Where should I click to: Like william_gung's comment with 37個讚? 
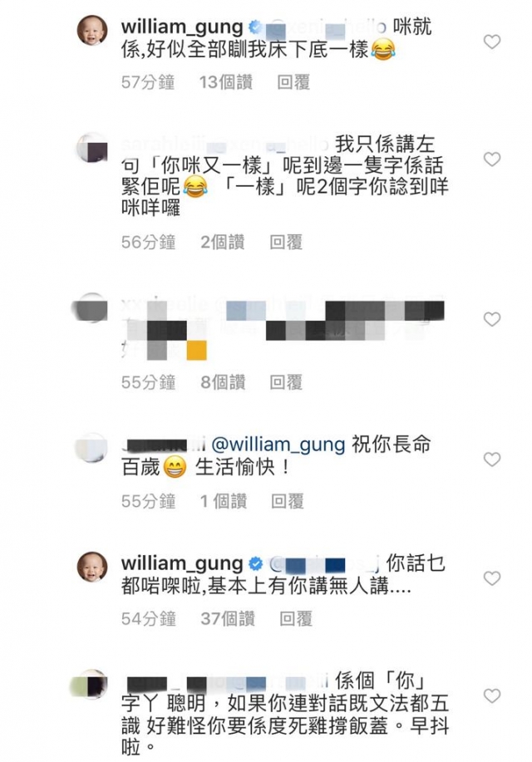click(x=491, y=578)
